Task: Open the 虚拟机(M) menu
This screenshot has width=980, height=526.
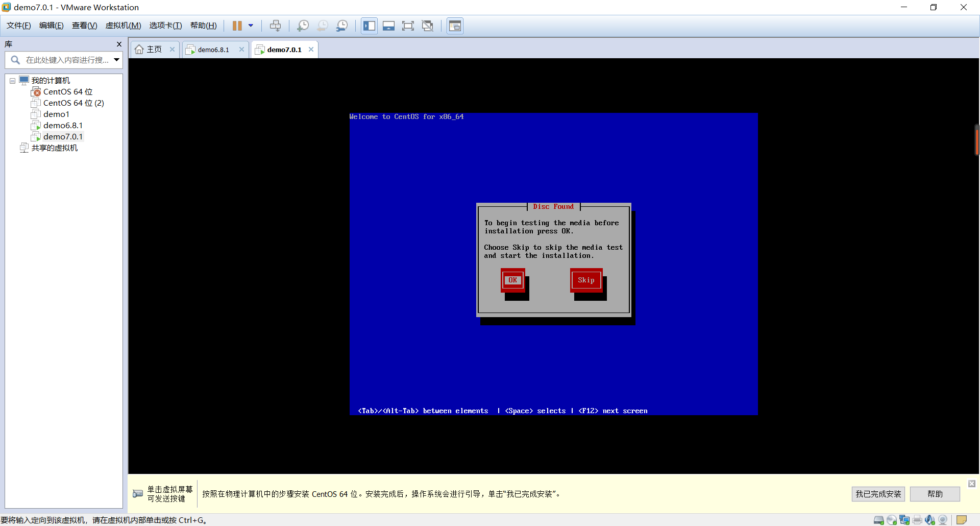Action: [124, 26]
